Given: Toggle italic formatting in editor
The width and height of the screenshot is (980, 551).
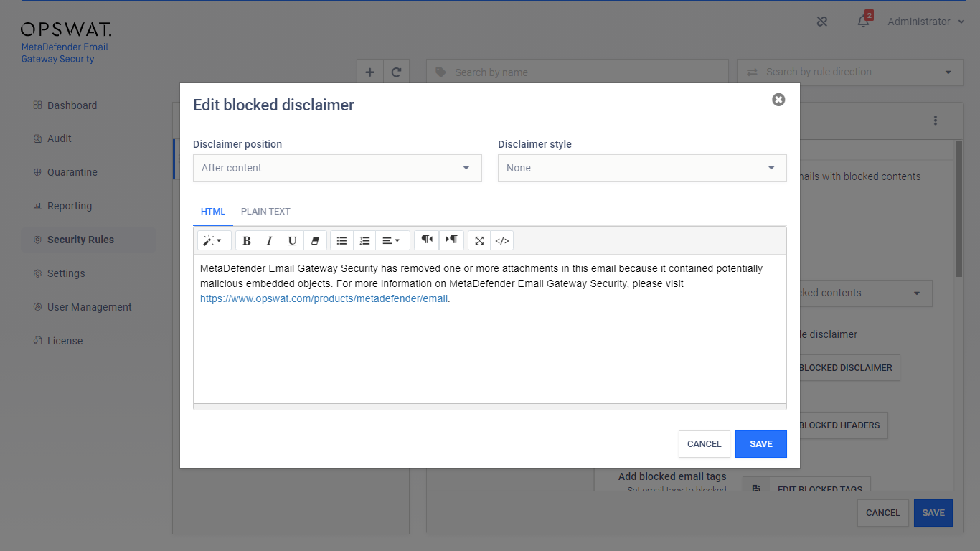Looking at the screenshot, I should pos(269,240).
